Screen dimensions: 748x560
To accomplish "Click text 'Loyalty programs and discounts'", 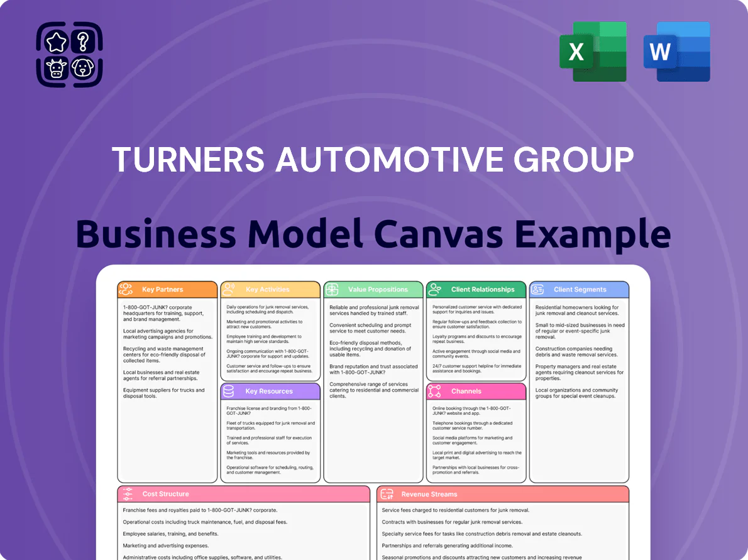I will [477, 339].
